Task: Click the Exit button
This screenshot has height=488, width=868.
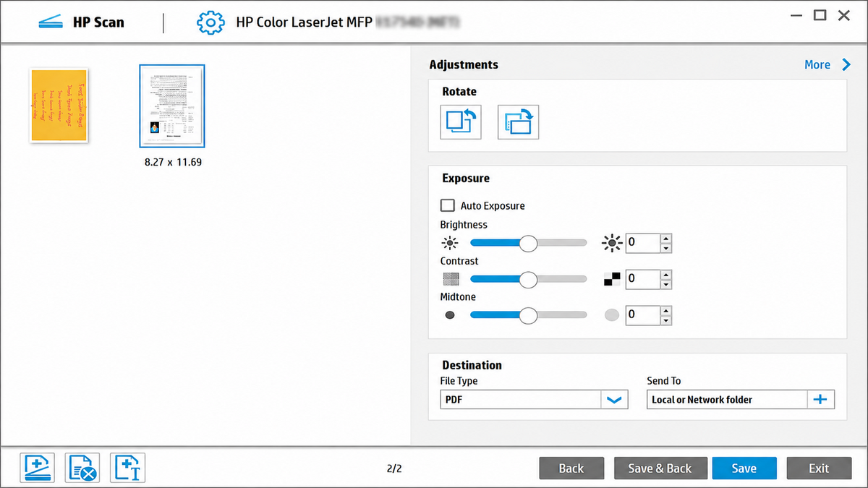Action: point(819,468)
